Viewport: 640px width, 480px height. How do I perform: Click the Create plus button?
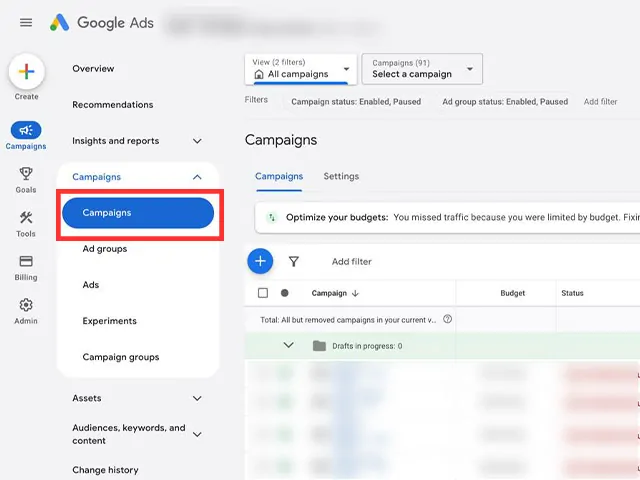tap(27, 72)
